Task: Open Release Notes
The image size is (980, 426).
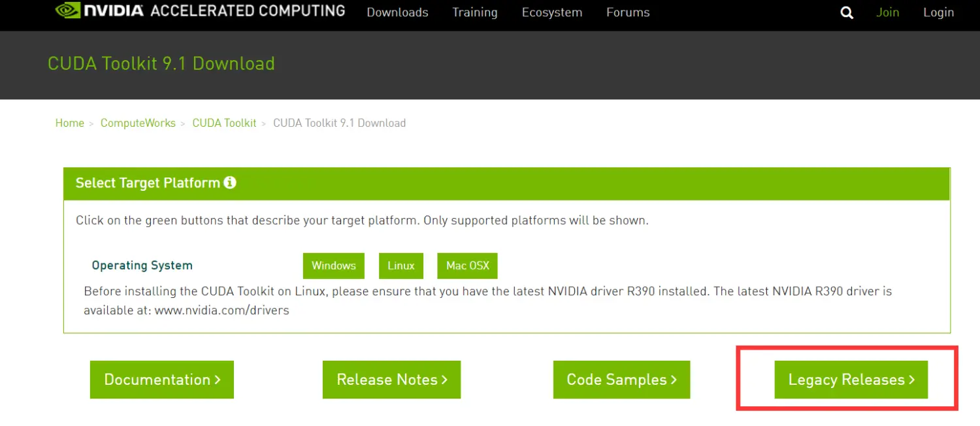Action: coord(391,380)
